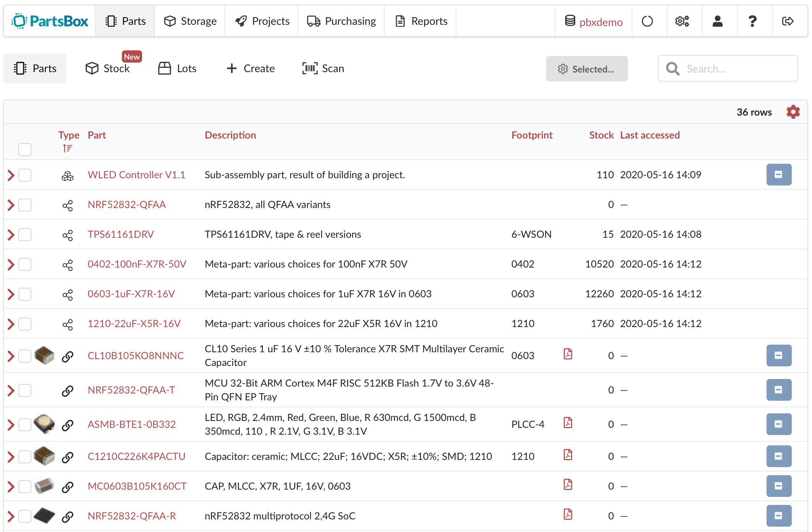The width and height of the screenshot is (812, 532).
Task: Click the PDF datasheet icon for ASMB-BTE1-0B332
Action: click(567, 424)
